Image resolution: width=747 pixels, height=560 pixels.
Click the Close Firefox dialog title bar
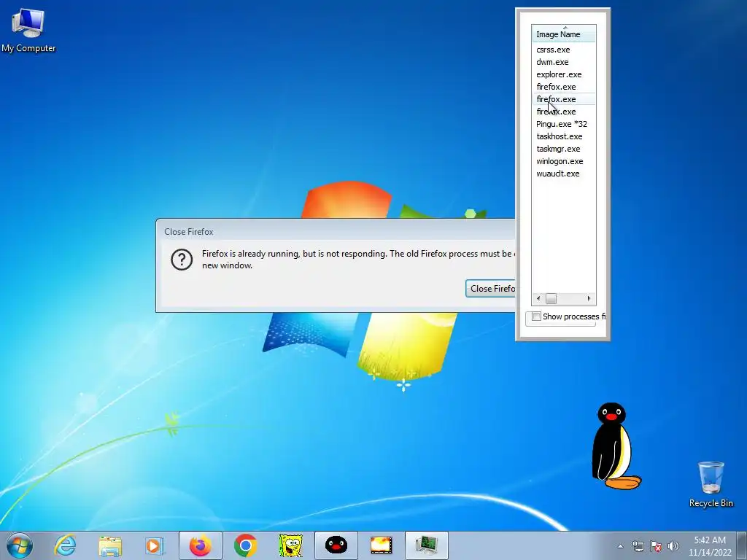click(x=336, y=231)
